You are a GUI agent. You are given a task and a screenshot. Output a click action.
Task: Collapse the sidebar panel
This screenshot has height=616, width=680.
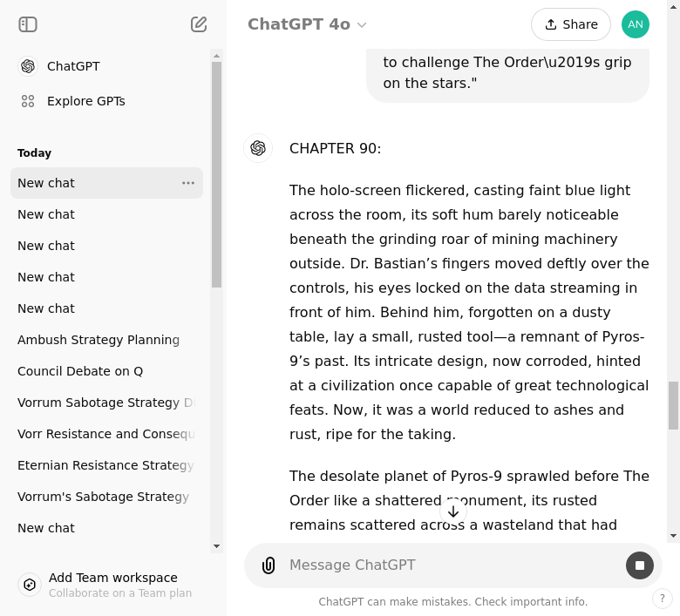click(x=28, y=24)
